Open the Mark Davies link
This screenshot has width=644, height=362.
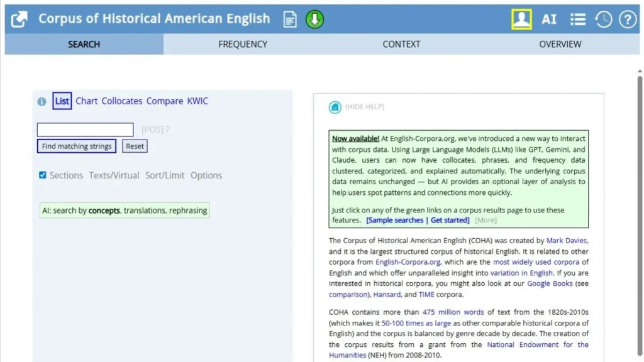[567, 240]
